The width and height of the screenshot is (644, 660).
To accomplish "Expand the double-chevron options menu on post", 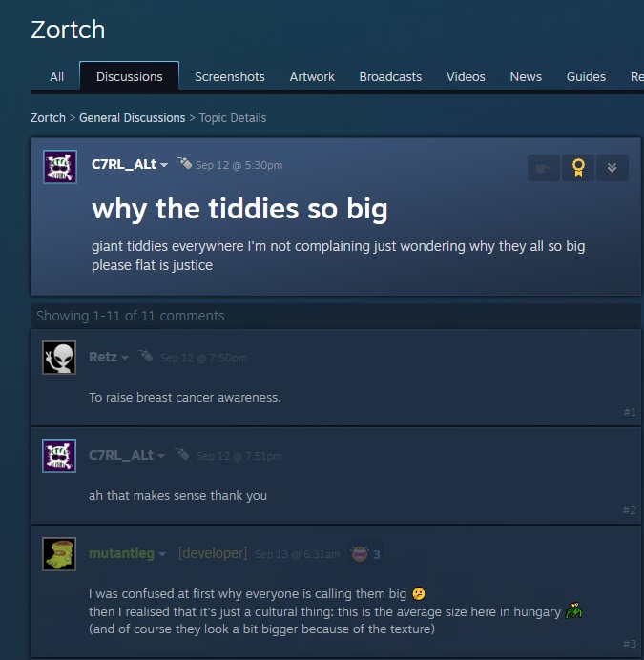I will click(612, 168).
